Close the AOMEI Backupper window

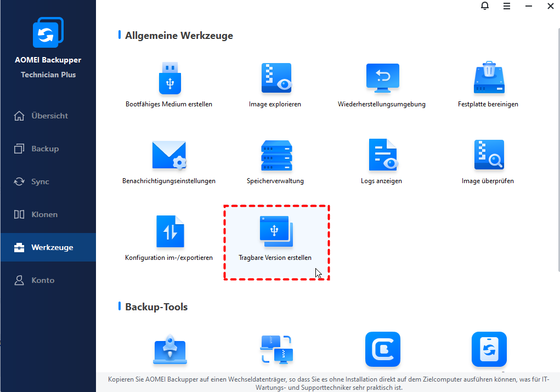(x=550, y=6)
